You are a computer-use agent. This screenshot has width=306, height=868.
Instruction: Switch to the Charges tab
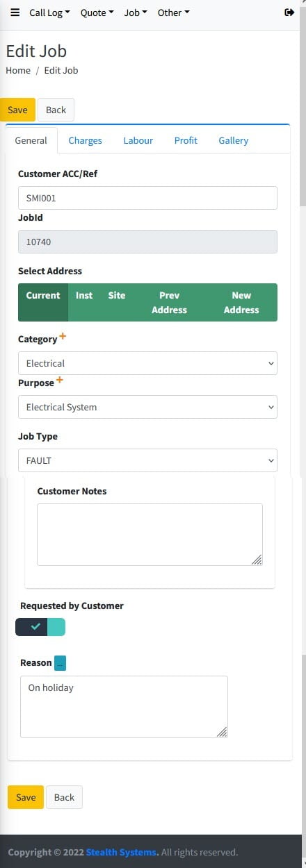(x=85, y=140)
